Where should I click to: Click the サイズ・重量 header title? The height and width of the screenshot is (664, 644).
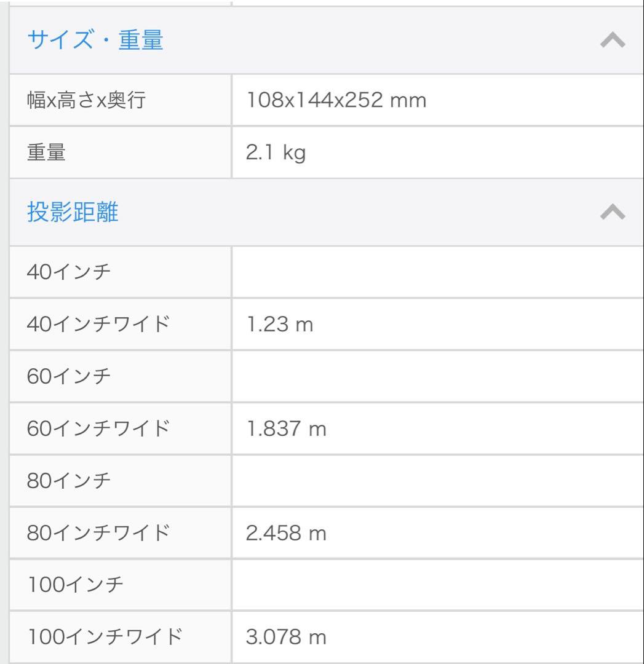tap(95, 41)
